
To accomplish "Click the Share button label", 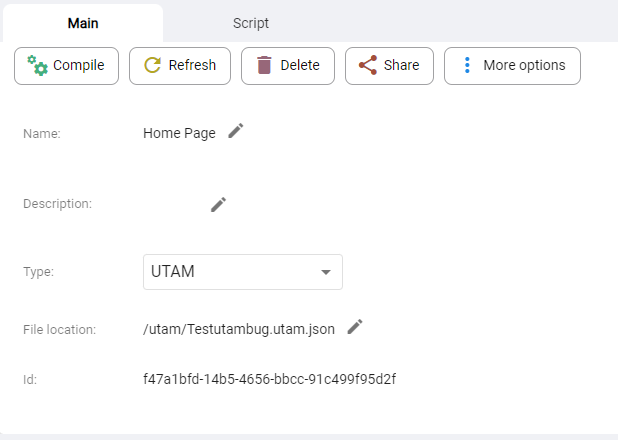I will pyautogui.click(x=402, y=65).
